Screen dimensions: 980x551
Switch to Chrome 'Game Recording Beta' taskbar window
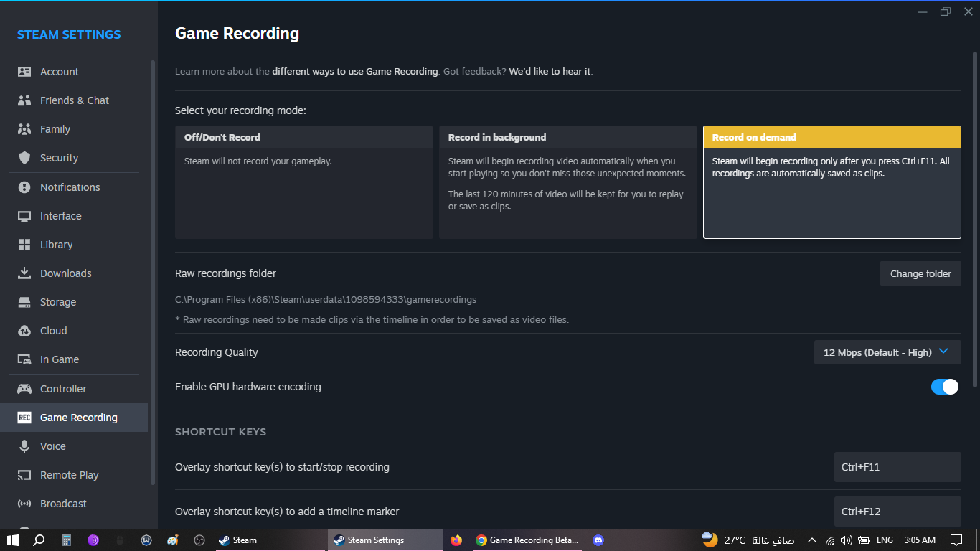tap(528, 540)
